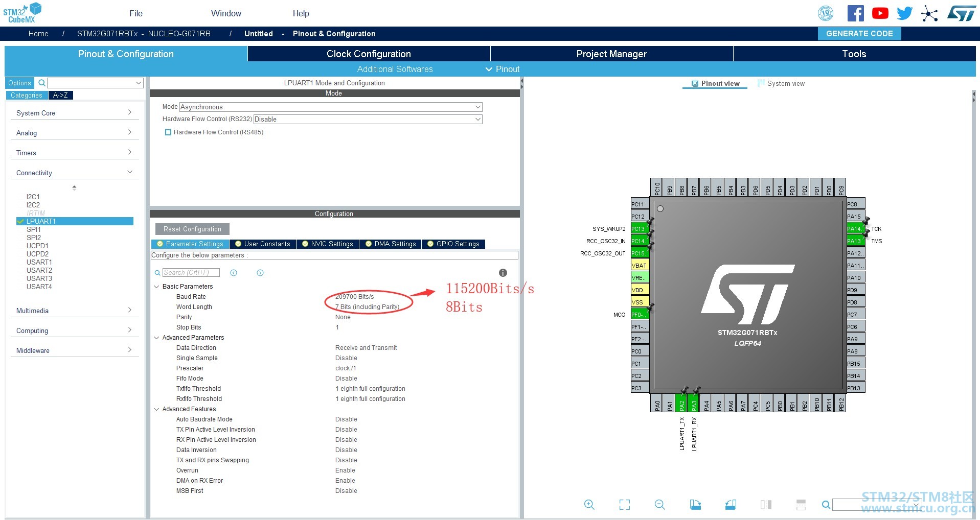Click the GENERATE CODE button
This screenshot has width=980, height=520.
tap(859, 34)
